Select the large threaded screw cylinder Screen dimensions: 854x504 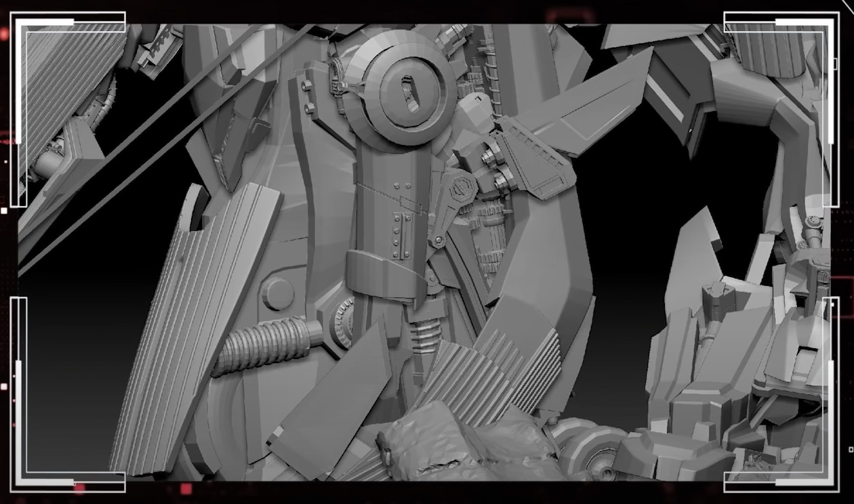tap(268, 345)
